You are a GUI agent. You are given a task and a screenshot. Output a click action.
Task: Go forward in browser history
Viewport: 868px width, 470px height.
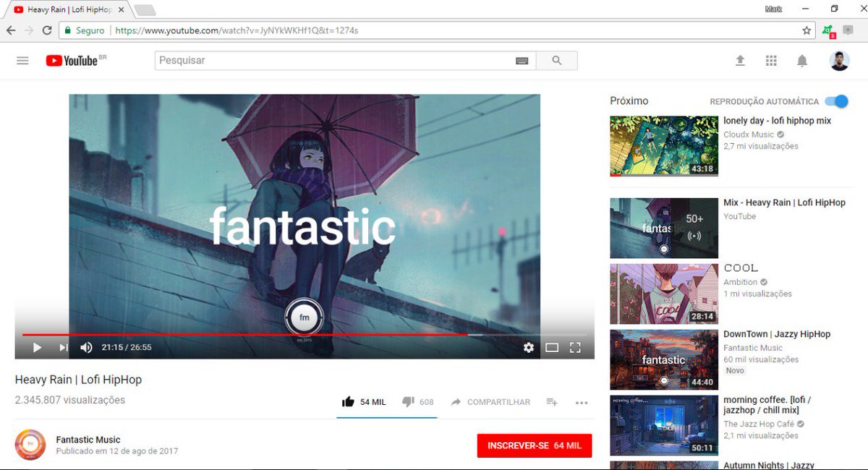tap(29, 30)
